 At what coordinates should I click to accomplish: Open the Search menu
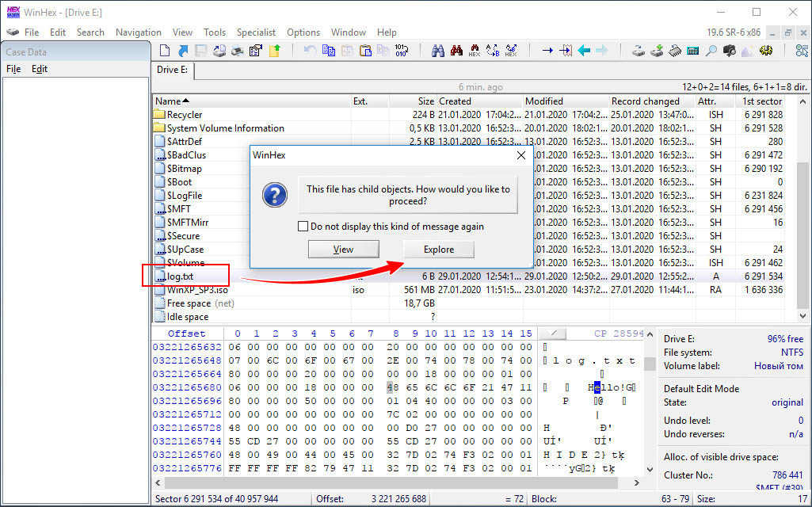pos(90,32)
